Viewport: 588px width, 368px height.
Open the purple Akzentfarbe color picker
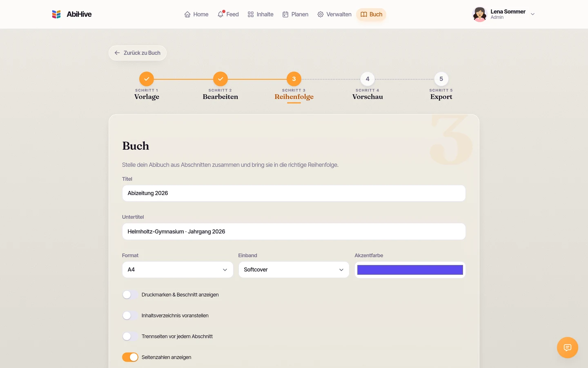tap(410, 270)
